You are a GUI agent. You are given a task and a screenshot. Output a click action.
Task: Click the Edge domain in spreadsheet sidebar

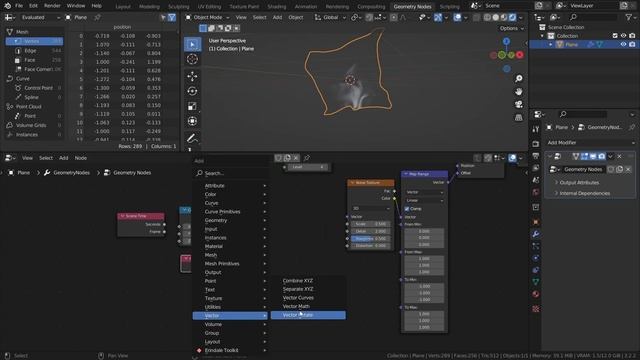point(34,51)
